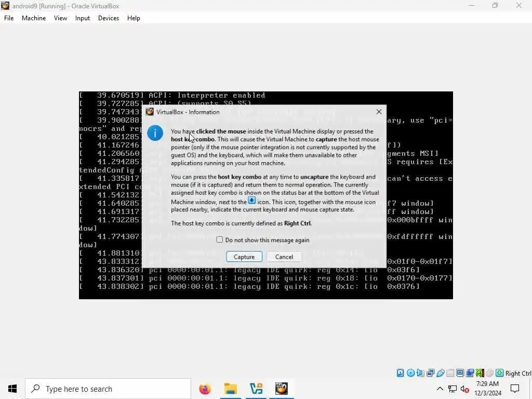Click the network adapters indicator in status bar
This screenshot has height=399, width=532.
(430, 373)
